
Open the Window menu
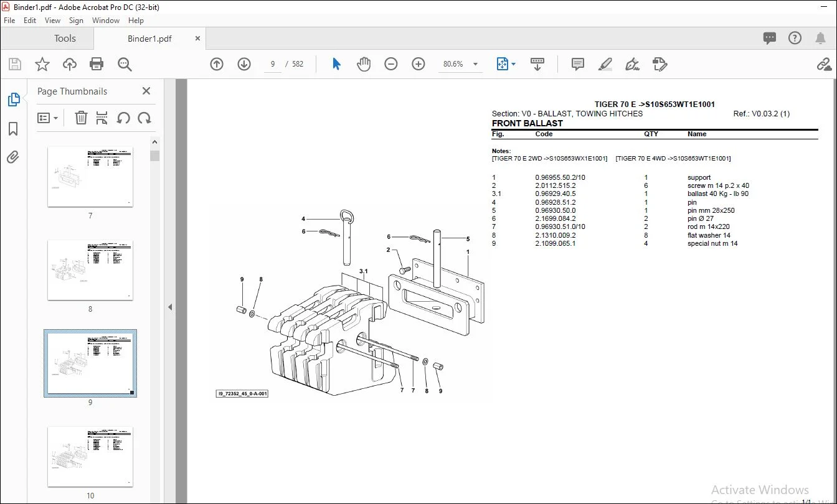click(106, 21)
